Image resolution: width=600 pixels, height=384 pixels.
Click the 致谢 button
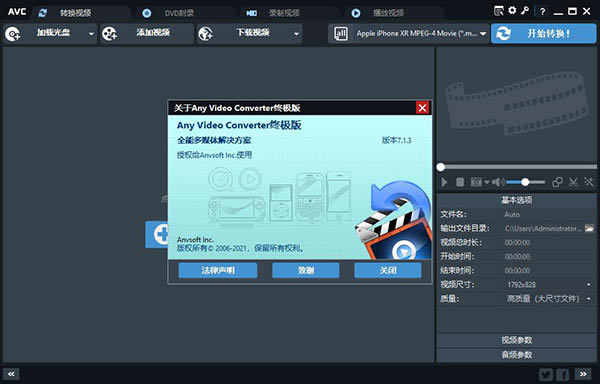pyautogui.click(x=305, y=270)
